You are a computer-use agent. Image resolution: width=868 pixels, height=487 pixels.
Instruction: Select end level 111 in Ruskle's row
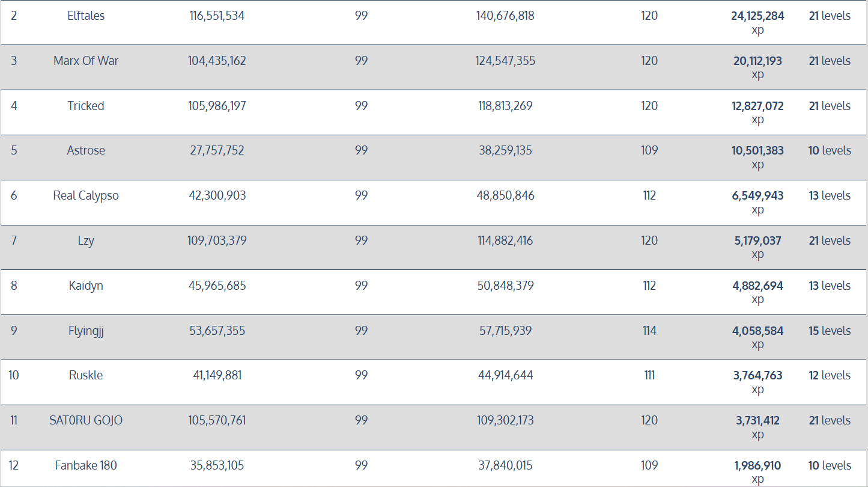pos(649,375)
